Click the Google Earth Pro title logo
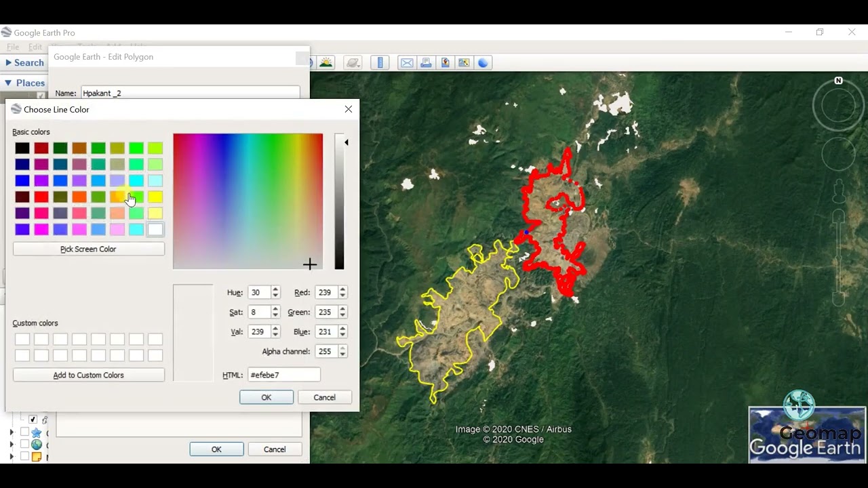Viewport: 868px width, 488px height. (6, 32)
